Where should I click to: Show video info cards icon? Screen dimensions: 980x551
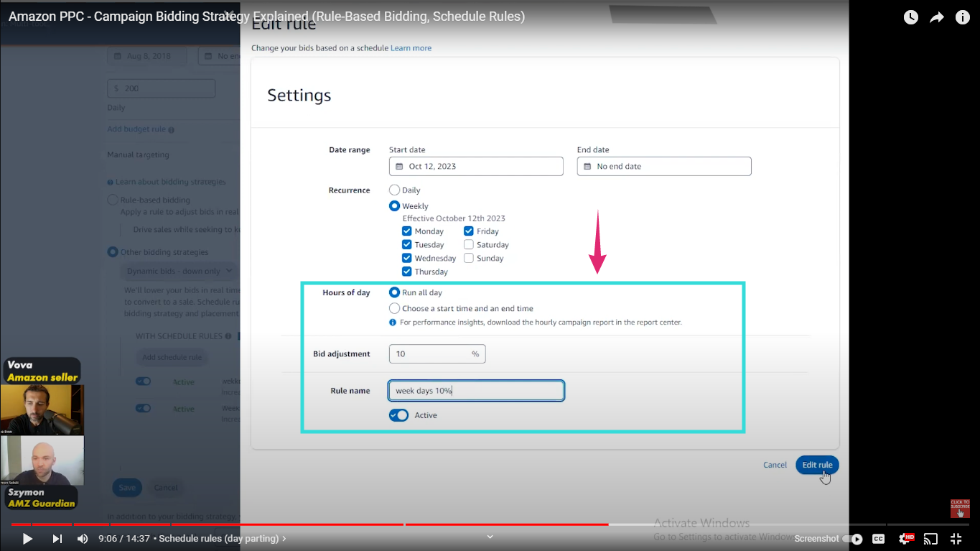963,17
